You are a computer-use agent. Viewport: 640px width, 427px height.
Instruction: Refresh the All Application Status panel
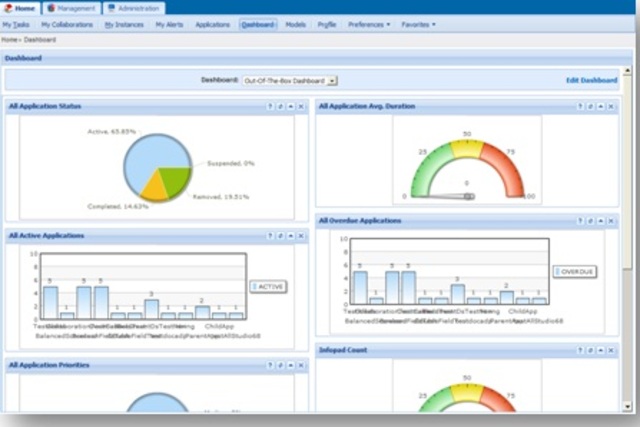[280, 107]
